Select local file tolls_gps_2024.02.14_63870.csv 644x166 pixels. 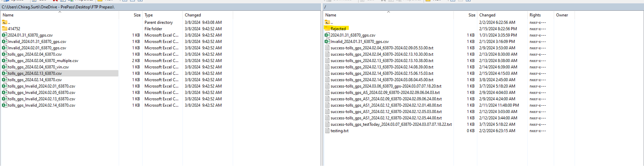pyautogui.click(x=35, y=80)
